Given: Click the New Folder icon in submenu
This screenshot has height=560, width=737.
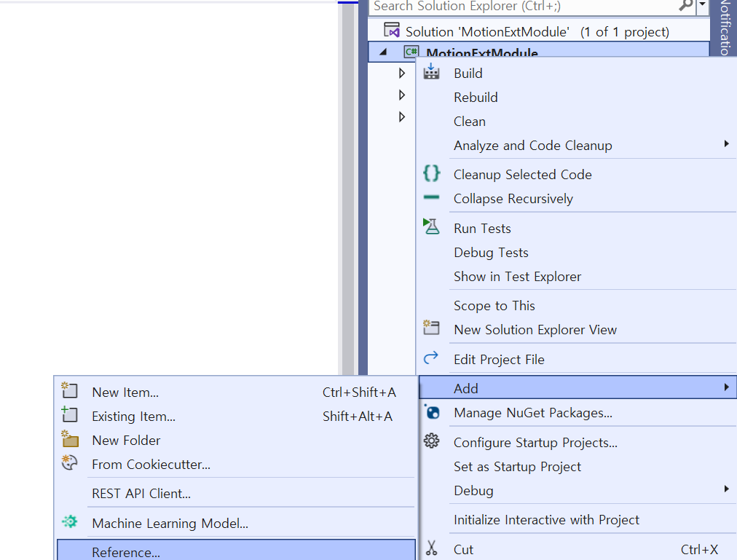Looking at the screenshot, I should pos(70,438).
